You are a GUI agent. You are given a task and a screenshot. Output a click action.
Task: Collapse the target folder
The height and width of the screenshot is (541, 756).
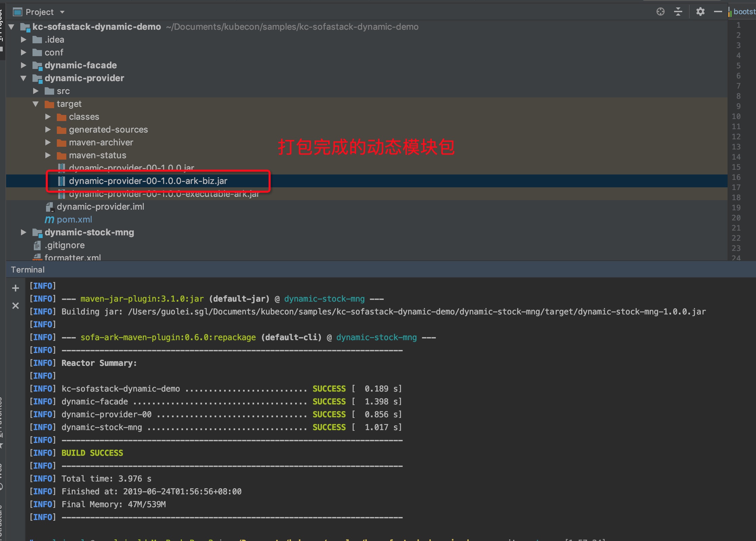pos(36,104)
